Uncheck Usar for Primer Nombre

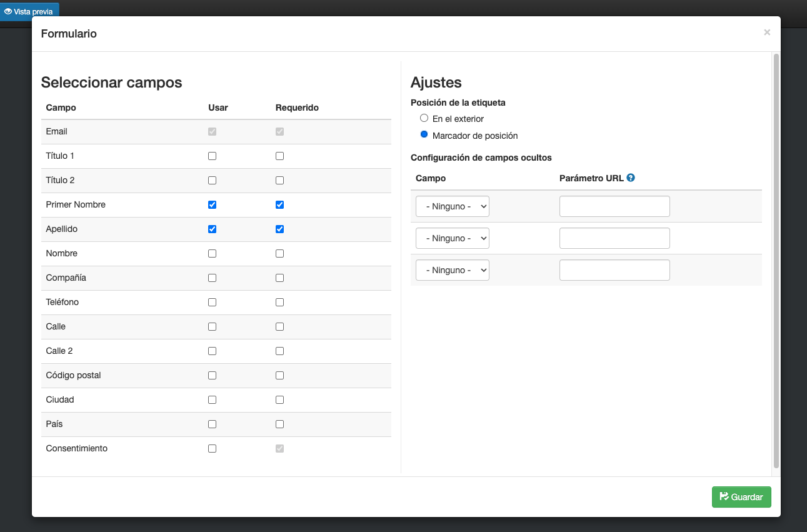212,205
